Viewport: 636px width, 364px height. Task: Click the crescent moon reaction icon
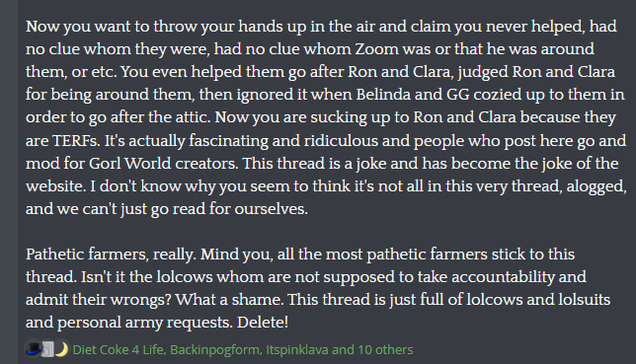(x=61, y=349)
